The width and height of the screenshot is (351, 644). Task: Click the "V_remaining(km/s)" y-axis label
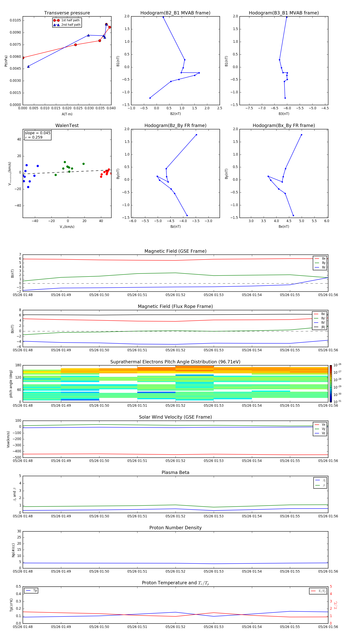(x=10, y=173)
